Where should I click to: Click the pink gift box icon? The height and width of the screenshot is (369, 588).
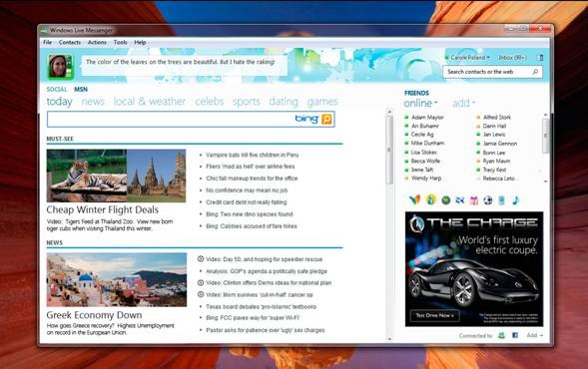474,200
